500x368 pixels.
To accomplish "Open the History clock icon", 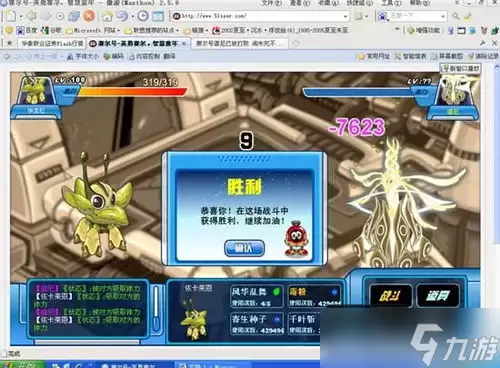I will pos(143,16).
